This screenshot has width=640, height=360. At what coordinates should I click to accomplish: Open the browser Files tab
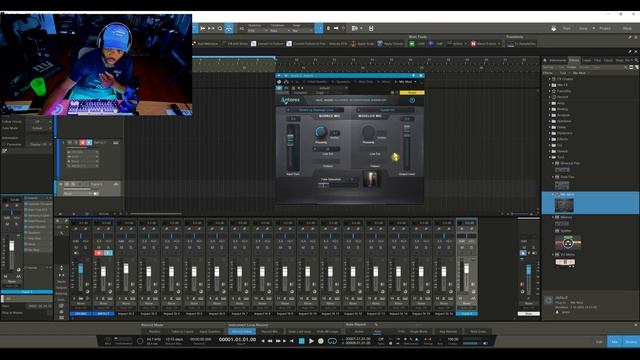[x=597, y=60]
